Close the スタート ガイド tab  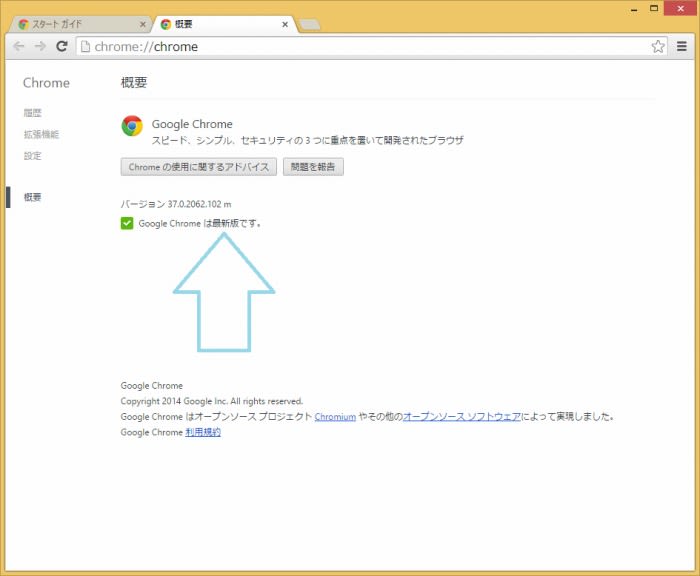[x=142, y=24]
